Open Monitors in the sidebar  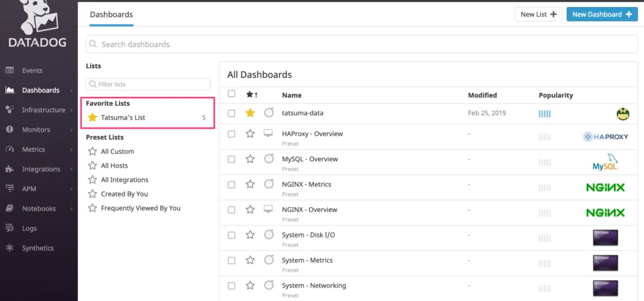[36, 130]
